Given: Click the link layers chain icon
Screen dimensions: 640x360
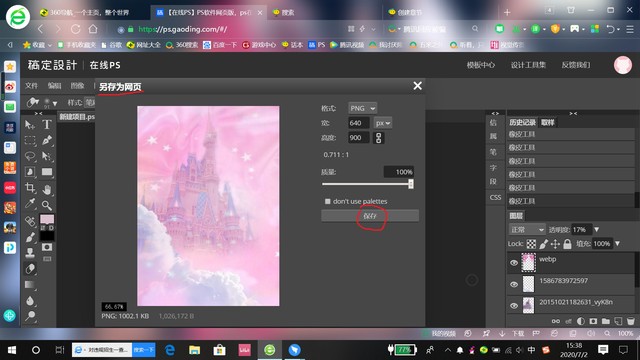Looking at the screenshot, I should 556,321.
